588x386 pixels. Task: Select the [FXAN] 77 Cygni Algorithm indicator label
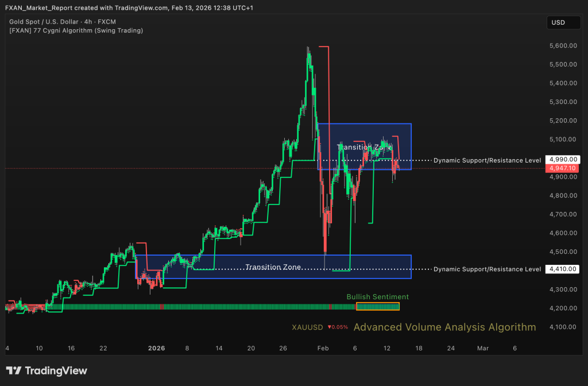(x=76, y=30)
